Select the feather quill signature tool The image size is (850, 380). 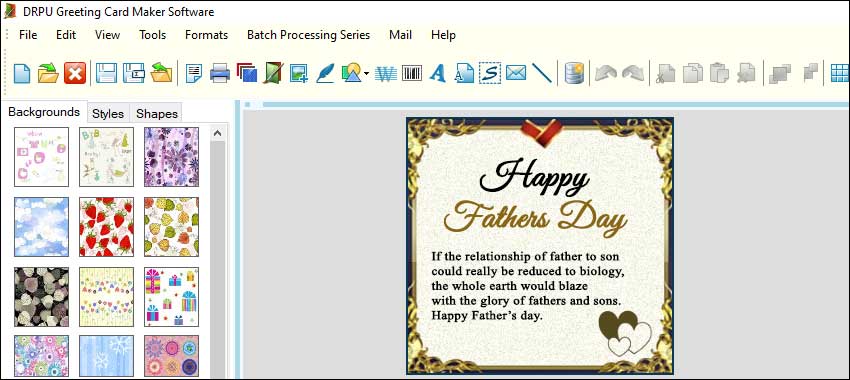pyautogui.click(x=325, y=73)
